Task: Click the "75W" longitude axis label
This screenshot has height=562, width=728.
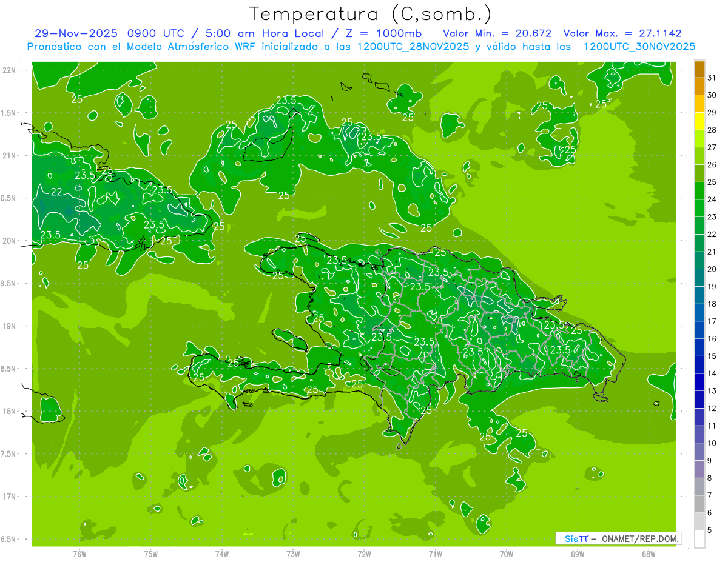Action: [x=150, y=554]
